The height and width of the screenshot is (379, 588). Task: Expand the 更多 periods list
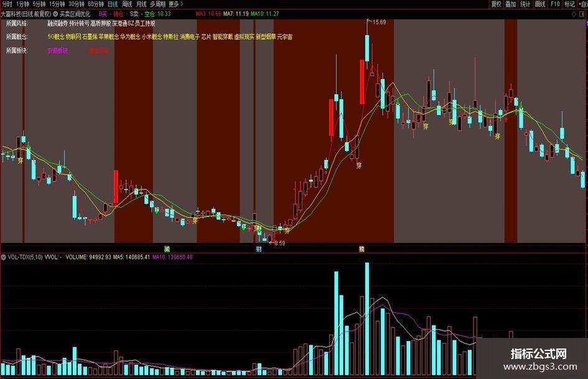pyautogui.click(x=176, y=4)
